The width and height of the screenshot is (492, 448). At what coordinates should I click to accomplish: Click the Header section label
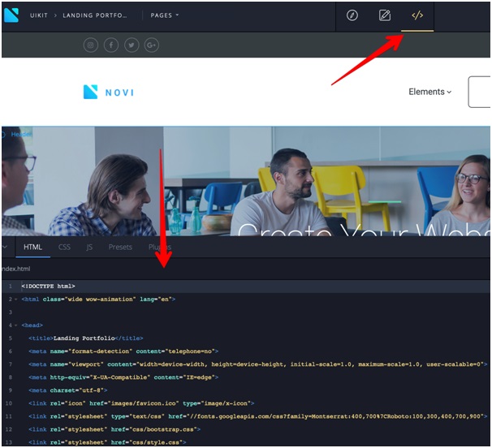click(21, 134)
